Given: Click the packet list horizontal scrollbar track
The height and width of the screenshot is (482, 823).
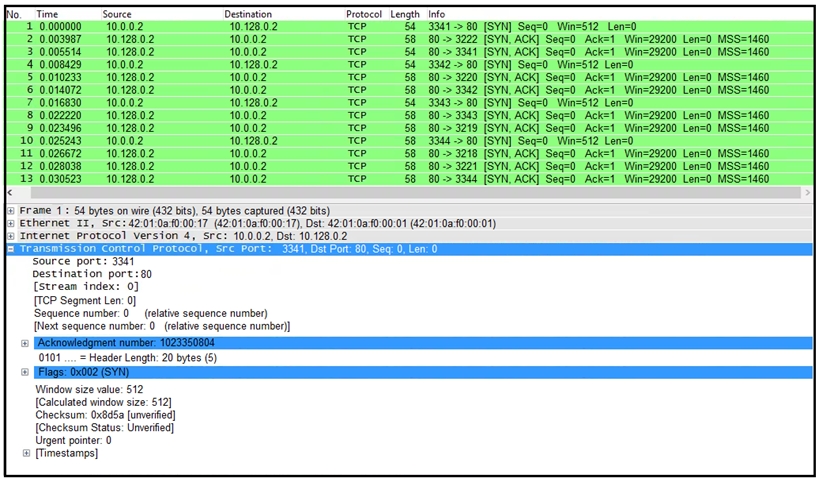Looking at the screenshot, I should [415, 193].
